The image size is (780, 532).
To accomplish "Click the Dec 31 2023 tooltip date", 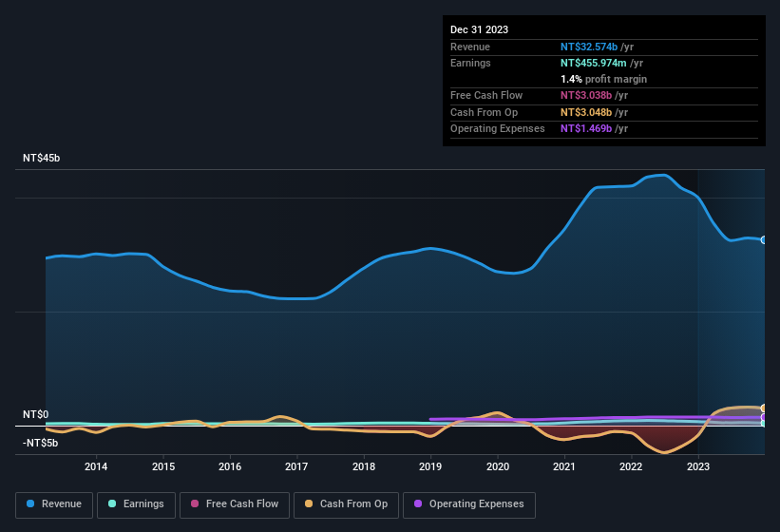I will [479, 29].
